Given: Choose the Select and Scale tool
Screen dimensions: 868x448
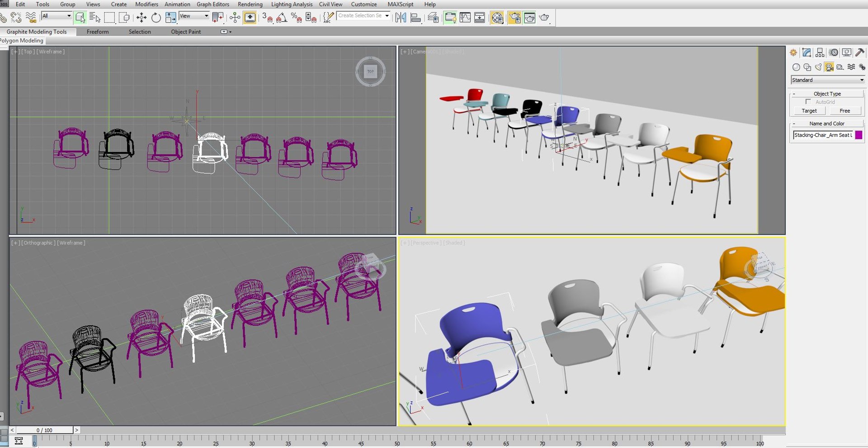Looking at the screenshot, I should point(170,18).
